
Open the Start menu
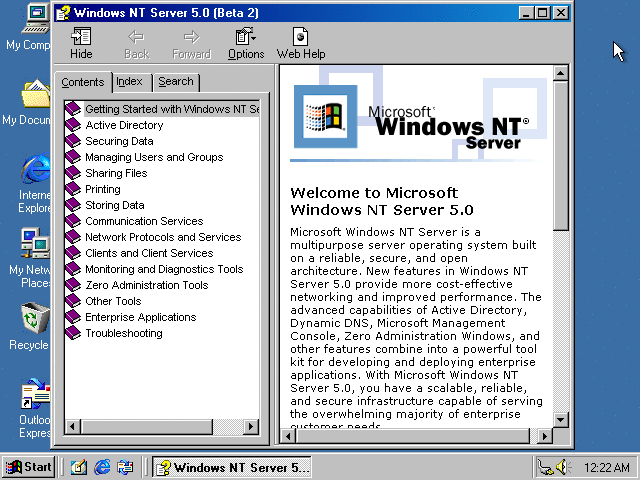pyautogui.click(x=28, y=467)
